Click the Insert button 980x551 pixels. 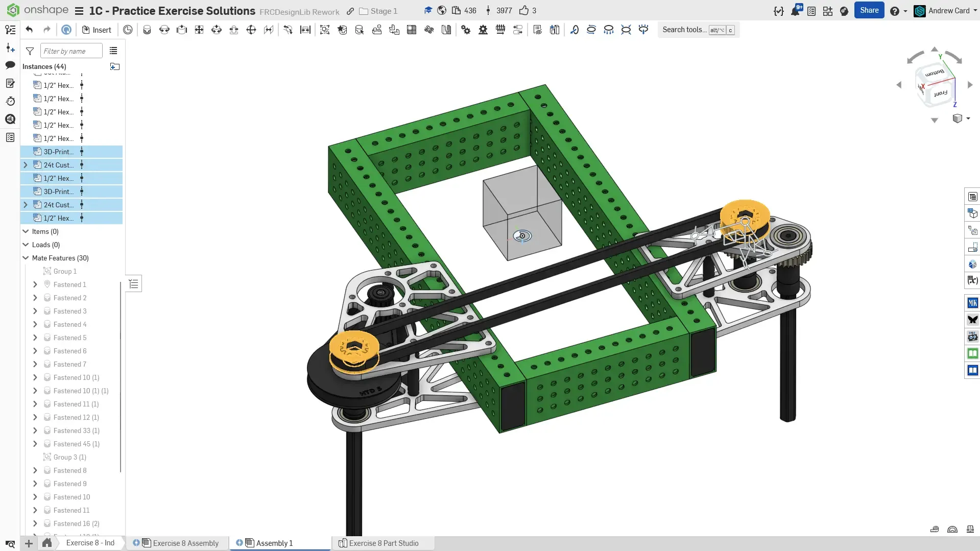(97, 30)
